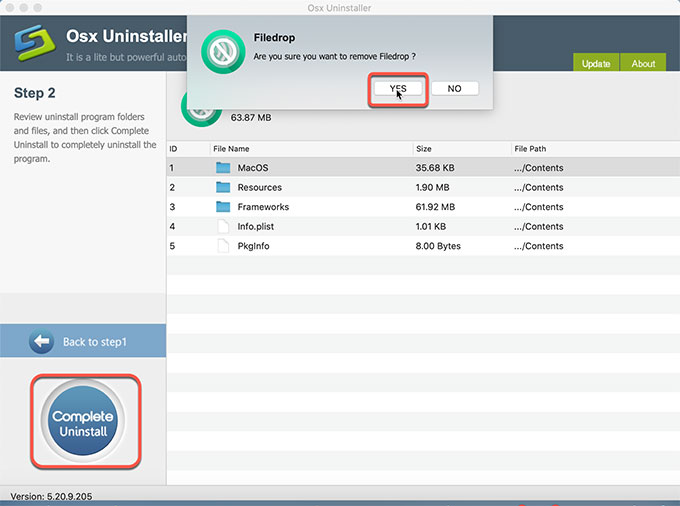Cancel removal with the NO button

tap(454, 88)
